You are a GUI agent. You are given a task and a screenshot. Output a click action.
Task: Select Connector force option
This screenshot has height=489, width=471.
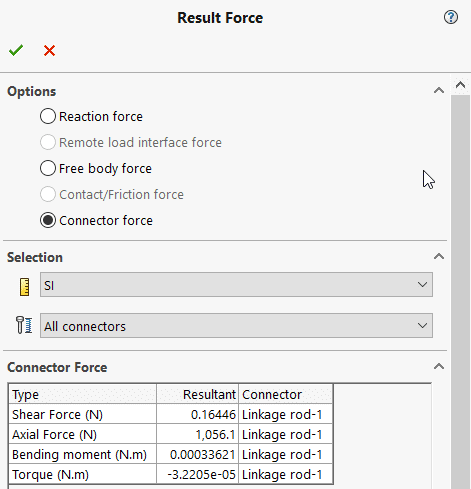click(x=96, y=220)
